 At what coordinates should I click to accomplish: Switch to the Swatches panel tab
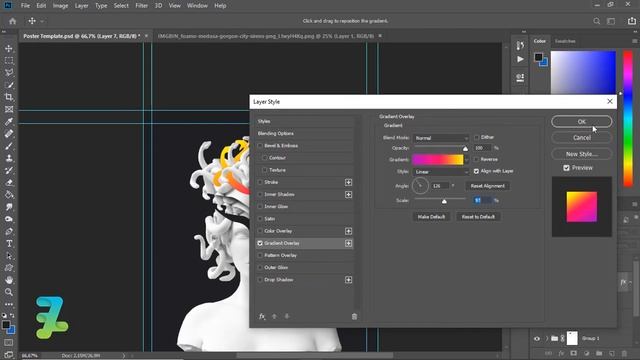(x=565, y=41)
